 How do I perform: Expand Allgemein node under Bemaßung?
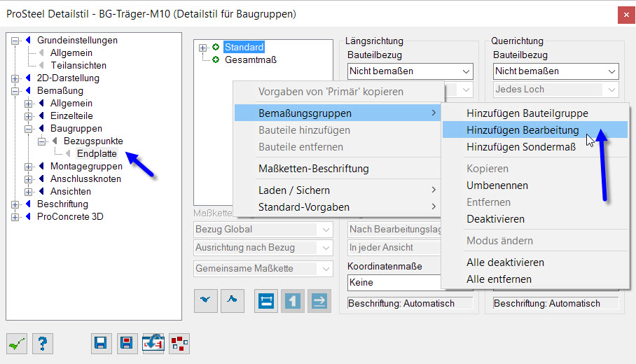tap(29, 104)
